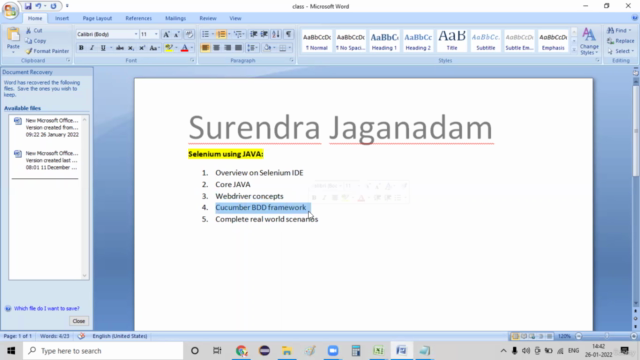640x360 pixels.
Task: Center the paragraph text
Action: [x=216, y=48]
